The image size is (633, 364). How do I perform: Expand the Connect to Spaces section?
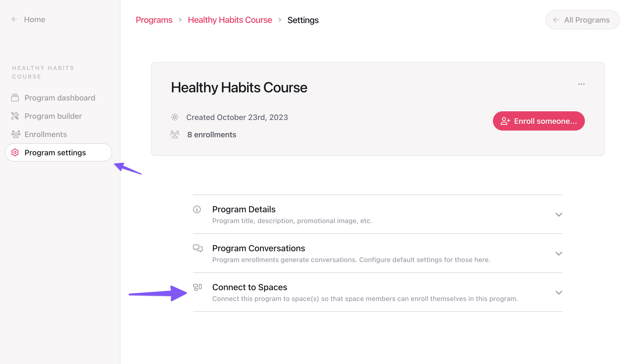point(559,292)
